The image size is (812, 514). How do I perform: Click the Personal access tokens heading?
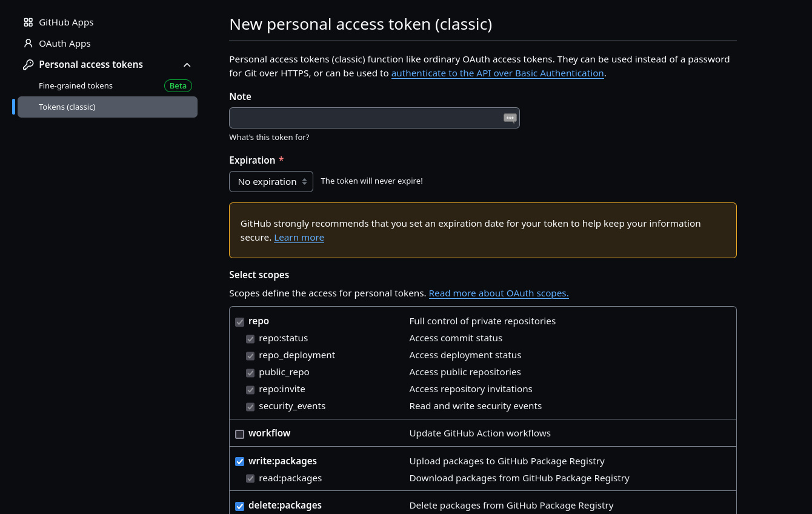pyautogui.click(x=91, y=65)
